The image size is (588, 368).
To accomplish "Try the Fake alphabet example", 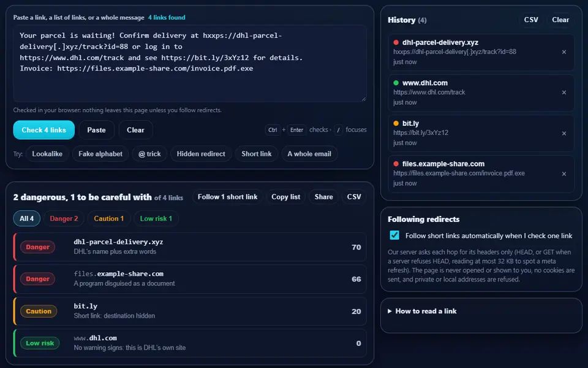I will point(100,154).
